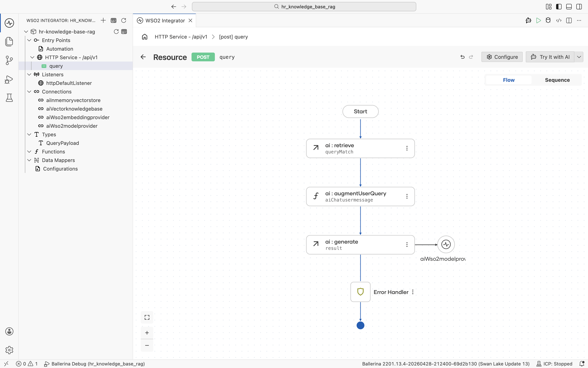Open the Manage settings gear

coord(9,350)
